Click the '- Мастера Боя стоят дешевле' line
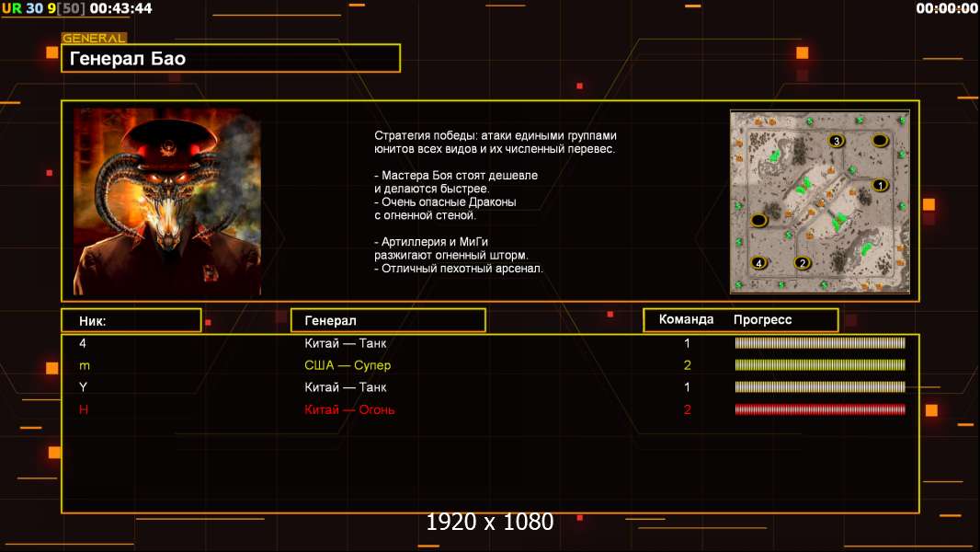 [x=456, y=175]
